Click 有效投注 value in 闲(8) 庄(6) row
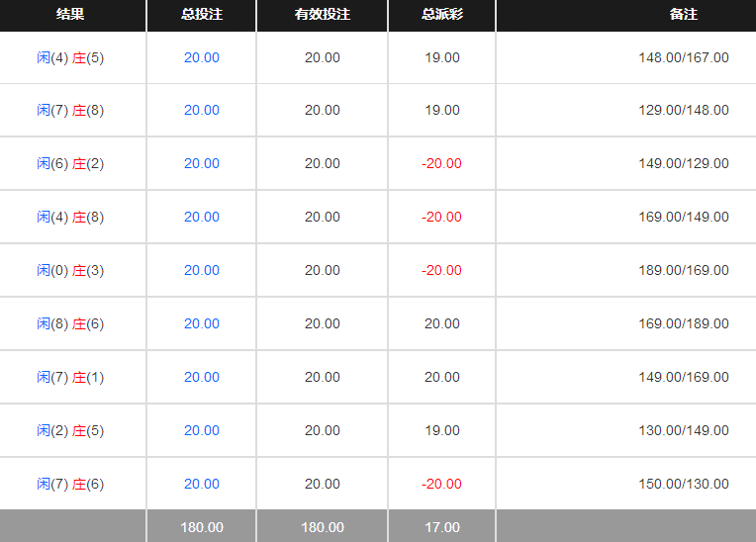 click(x=322, y=324)
